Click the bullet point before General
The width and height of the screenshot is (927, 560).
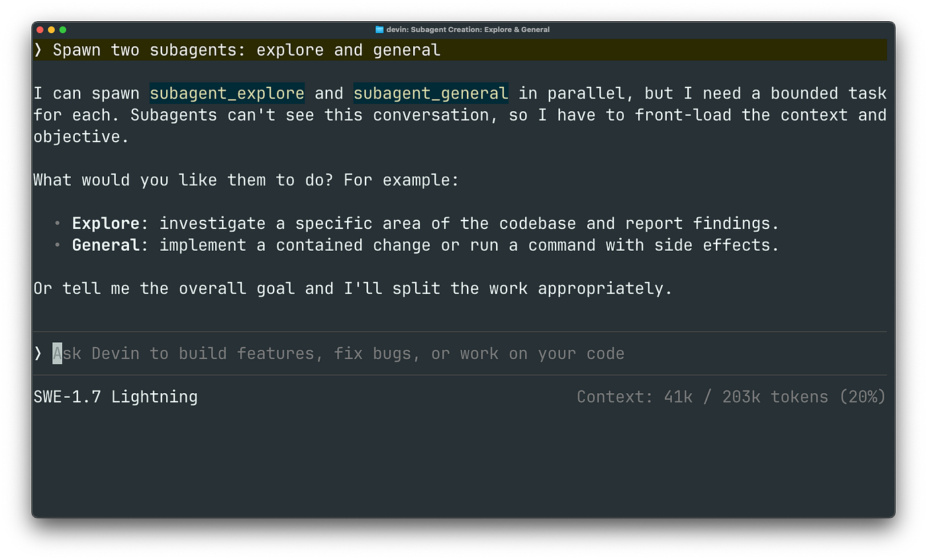58,246
